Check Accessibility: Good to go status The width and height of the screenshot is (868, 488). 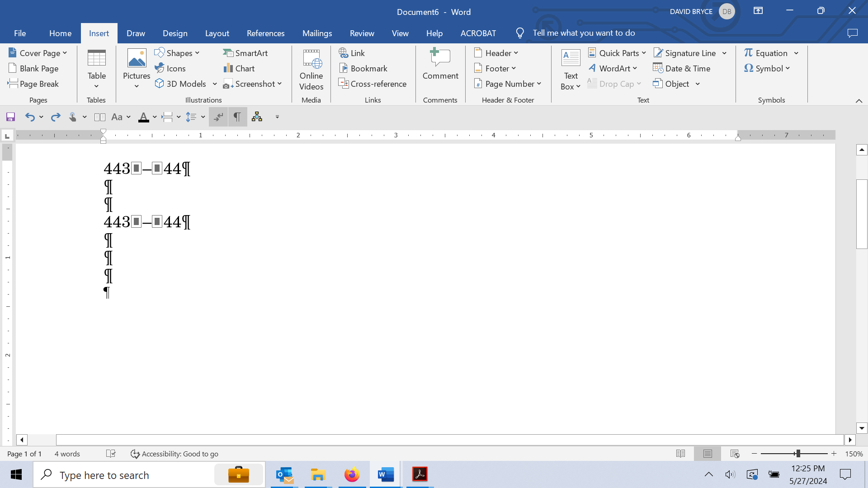tap(174, 454)
